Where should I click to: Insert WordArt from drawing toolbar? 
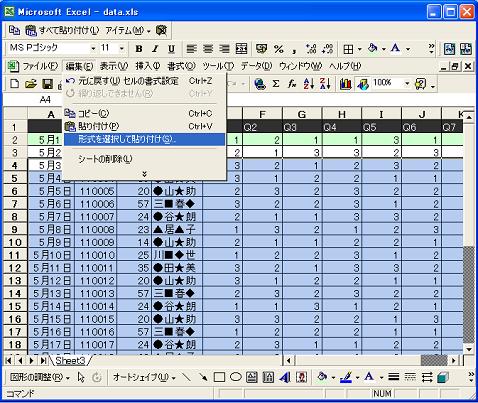pos(285,377)
